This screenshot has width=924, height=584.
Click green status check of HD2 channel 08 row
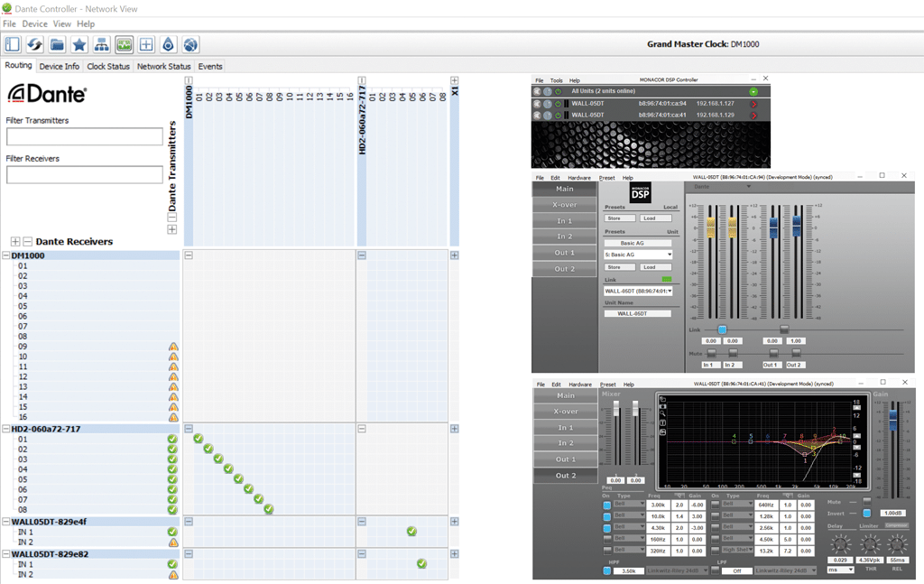(x=172, y=509)
